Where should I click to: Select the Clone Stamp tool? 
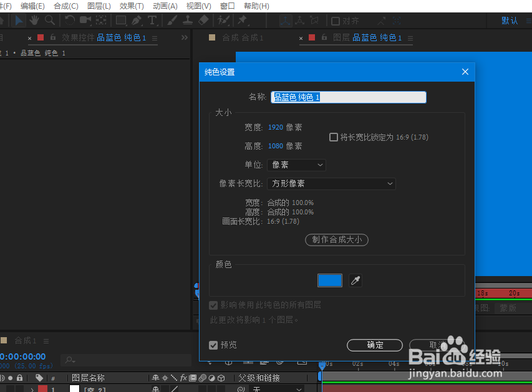187,20
